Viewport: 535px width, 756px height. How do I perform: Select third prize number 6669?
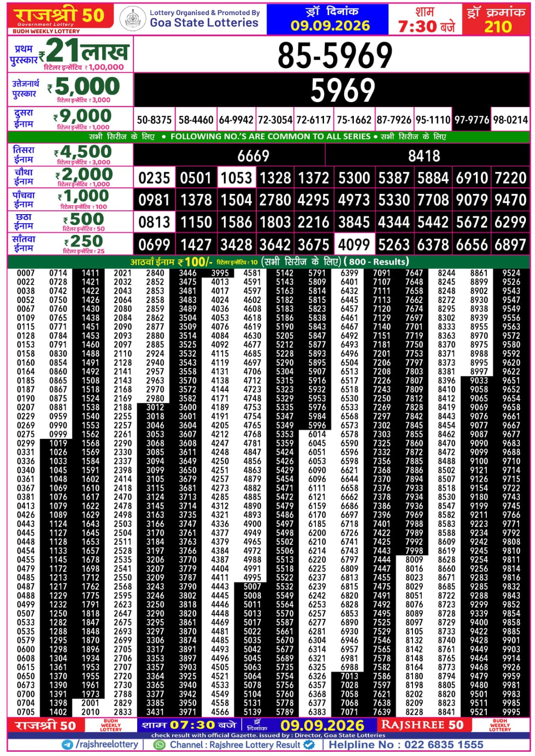253,156
